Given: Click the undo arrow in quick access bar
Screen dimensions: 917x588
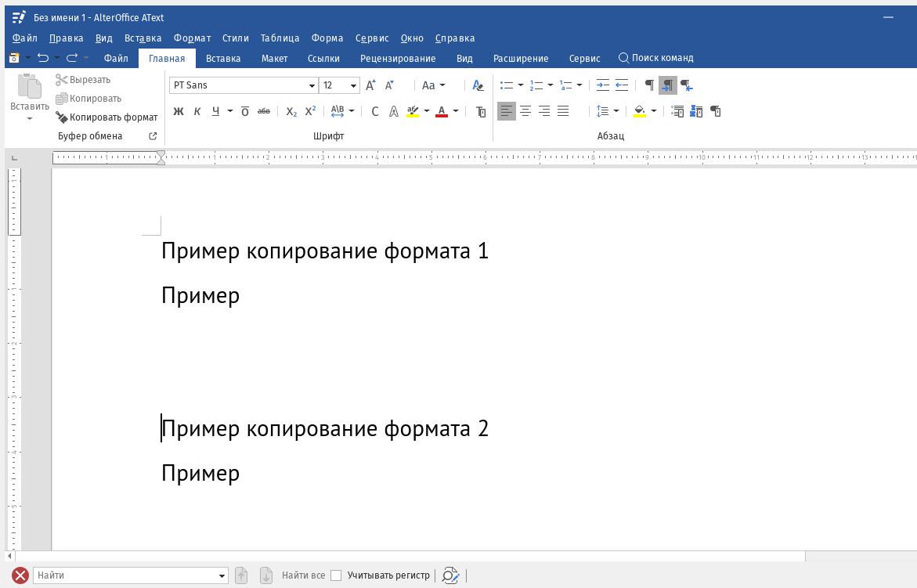Looking at the screenshot, I should [x=43, y=57].
